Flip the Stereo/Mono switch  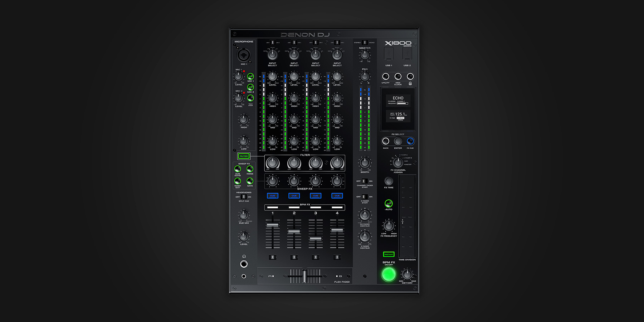pyautogui.click(x=365, y=43)
